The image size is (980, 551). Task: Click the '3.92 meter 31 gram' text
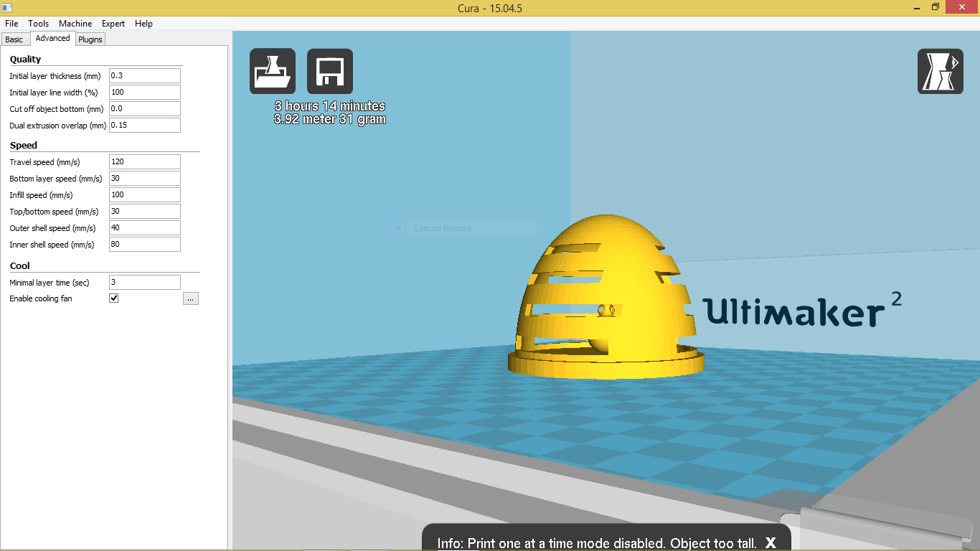[x=330, y=120]
